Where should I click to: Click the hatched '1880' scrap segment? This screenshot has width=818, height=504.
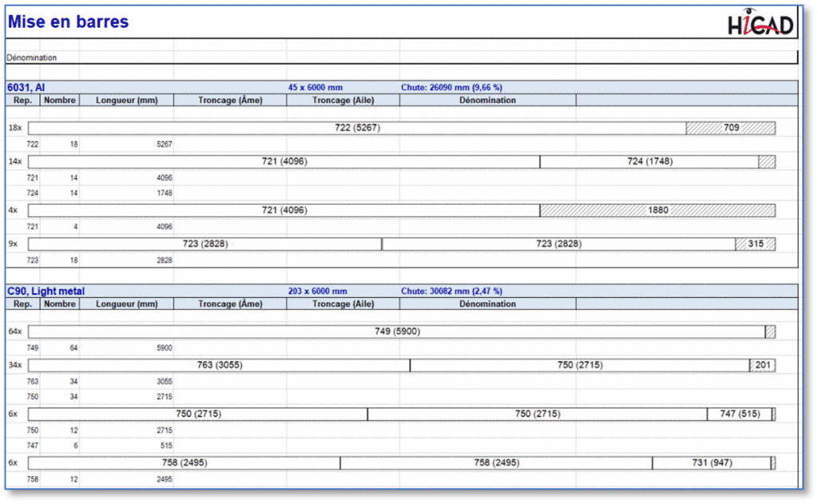click(x=658, y=210)
